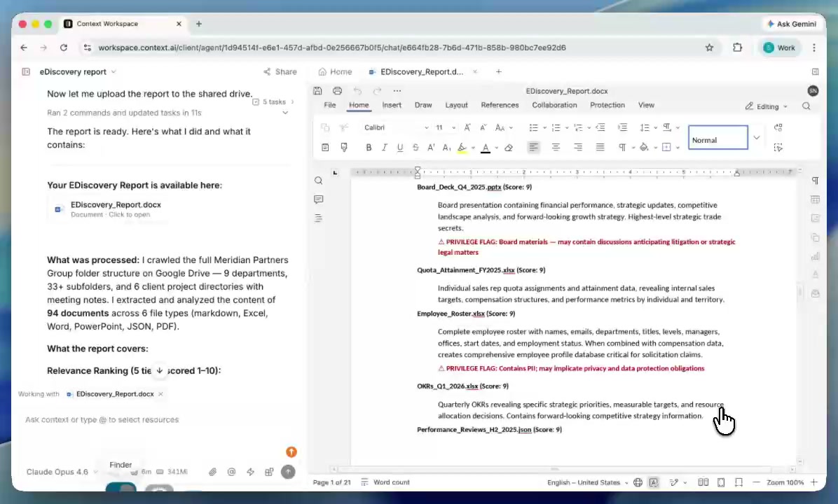Viewport: 838px width, 504px height.
Task: Save the document with the save icon
Action: 317,91
